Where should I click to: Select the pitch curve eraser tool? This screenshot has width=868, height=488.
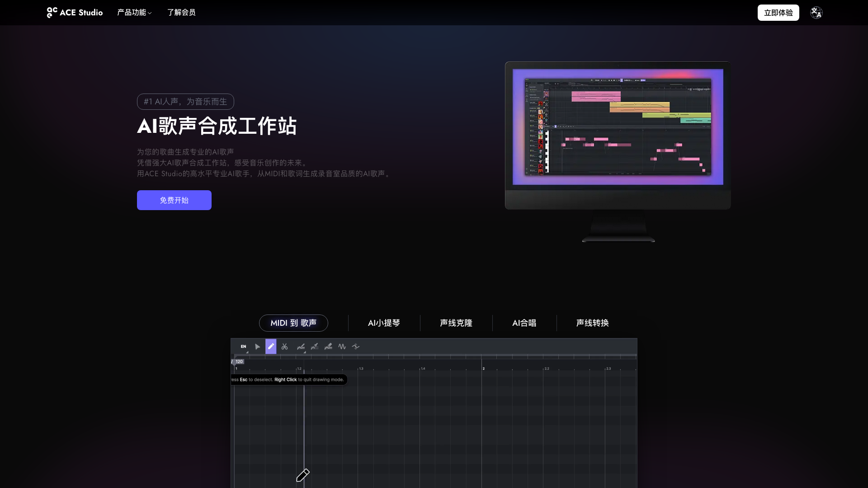(x=328, y=347)
